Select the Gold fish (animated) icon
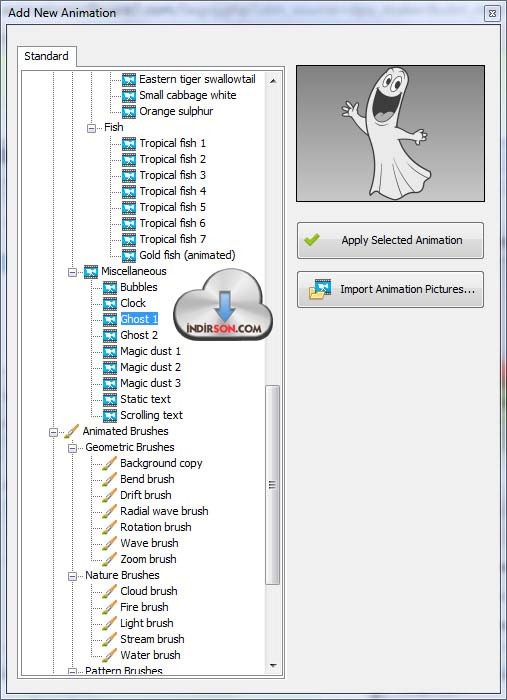 (129, 255)
